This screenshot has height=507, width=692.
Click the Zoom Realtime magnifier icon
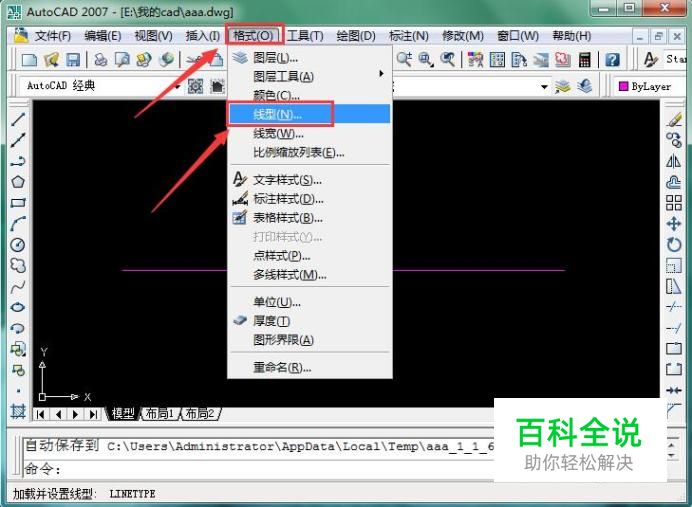point(404,59)
